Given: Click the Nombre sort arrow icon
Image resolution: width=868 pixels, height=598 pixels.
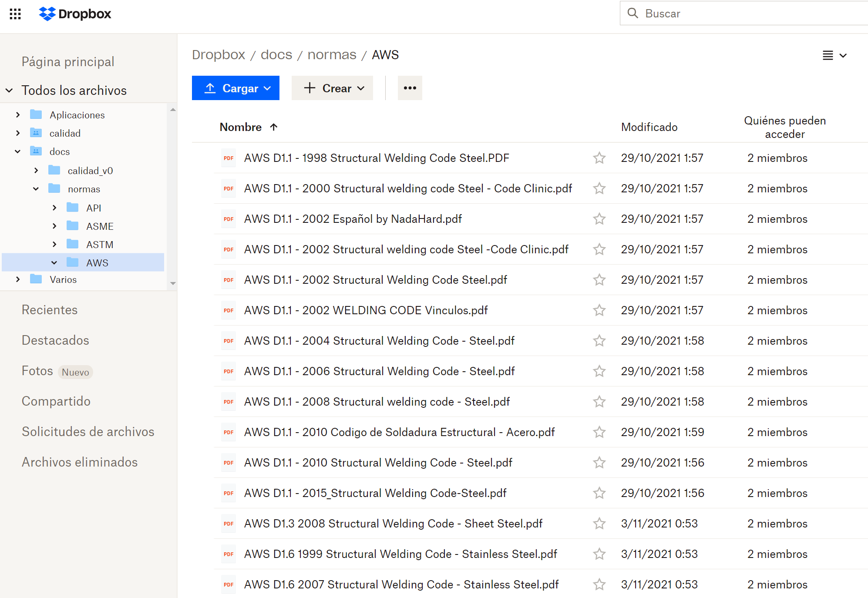Looking at the screenshot, I should click(274, 127).
